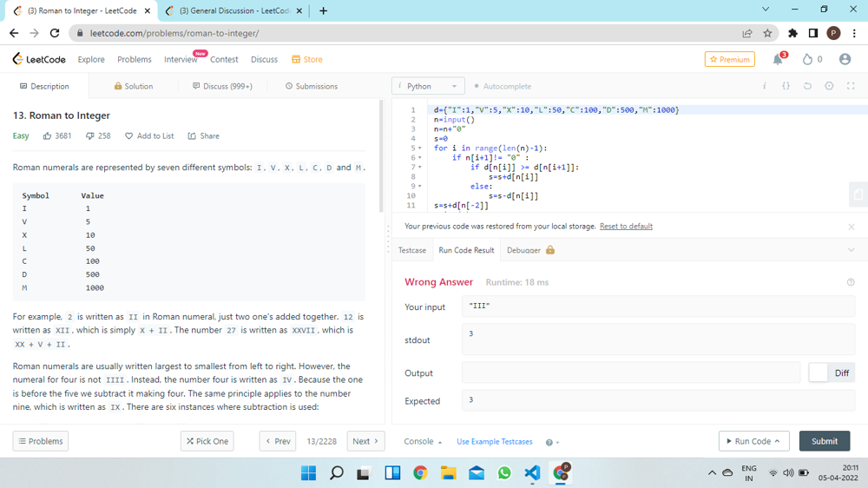
Task: Toggle the Diff switch
Action: pos(832,373)
